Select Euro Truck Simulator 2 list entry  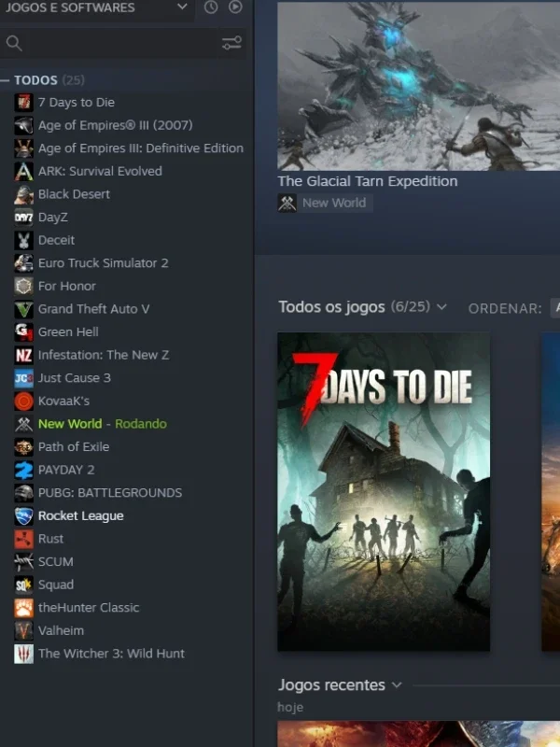pos(104,263)
